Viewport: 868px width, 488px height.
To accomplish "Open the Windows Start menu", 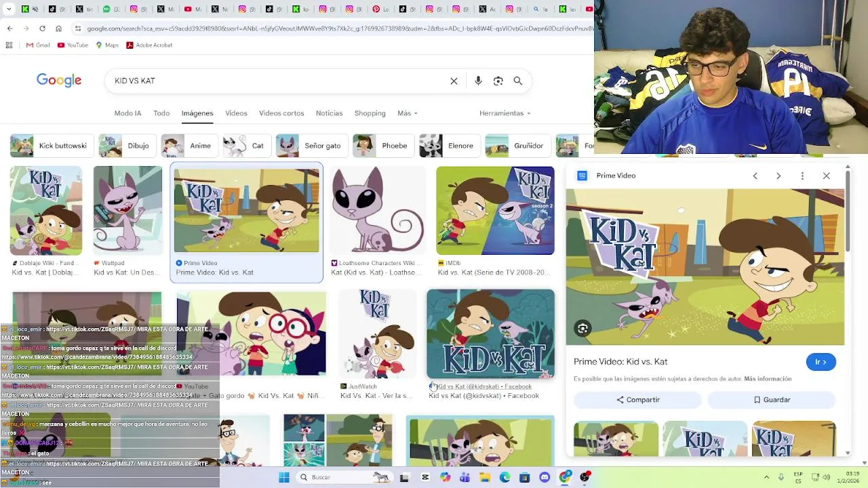I will (283, 477).
